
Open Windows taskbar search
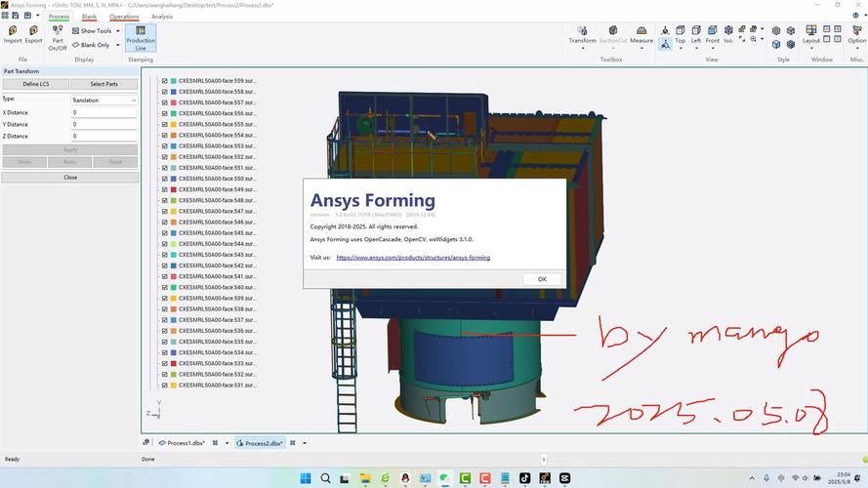(325, 478)
